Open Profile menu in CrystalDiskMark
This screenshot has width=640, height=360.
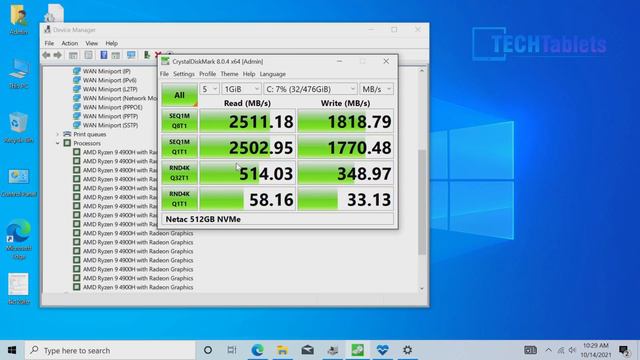(x=207, y=74)
